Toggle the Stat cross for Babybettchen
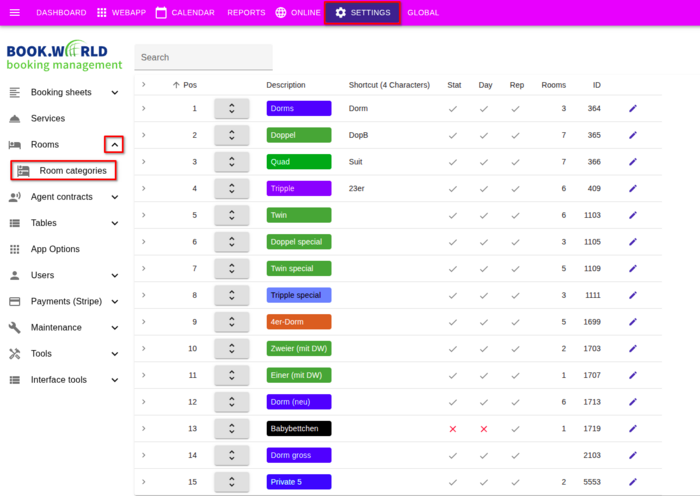Screen dimensions: 700x496 coord(453,429)
